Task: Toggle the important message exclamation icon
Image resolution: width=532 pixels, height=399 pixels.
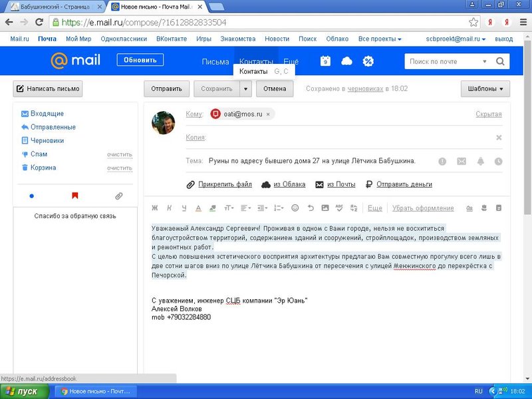Action: click(442, 162)
